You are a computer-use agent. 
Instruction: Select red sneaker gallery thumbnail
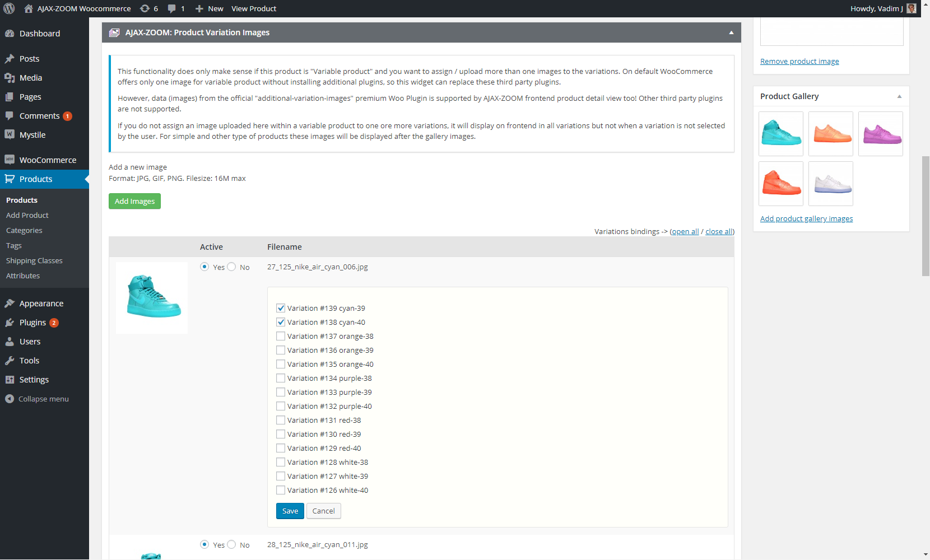point(781,184)
